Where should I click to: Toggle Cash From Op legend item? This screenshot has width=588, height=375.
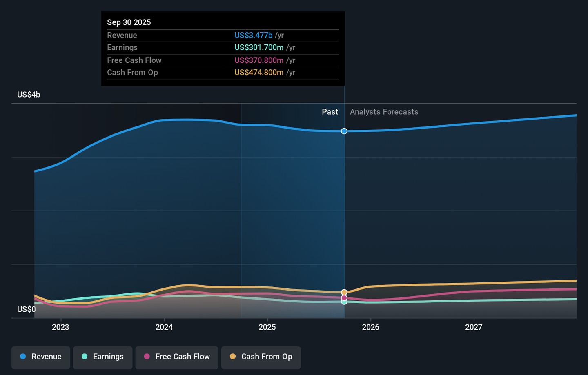[261, 357]
